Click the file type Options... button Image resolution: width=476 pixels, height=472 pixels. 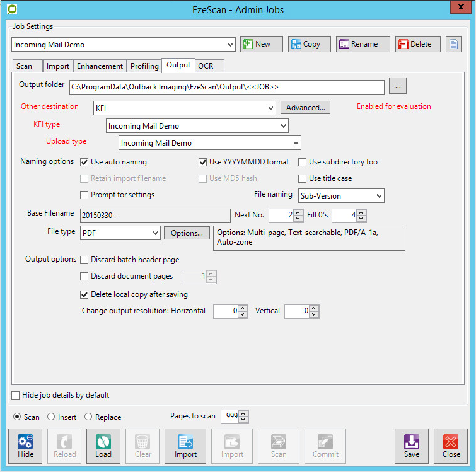(x=187, y=233)
